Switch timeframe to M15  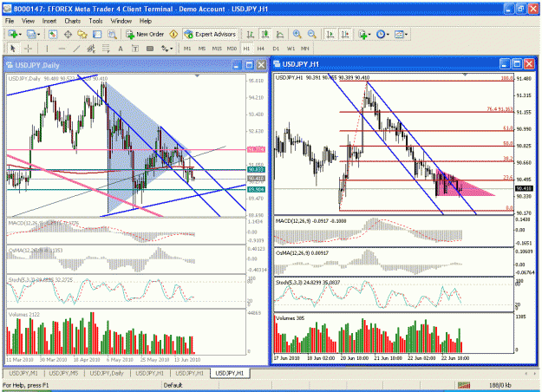tap(217, 49)
